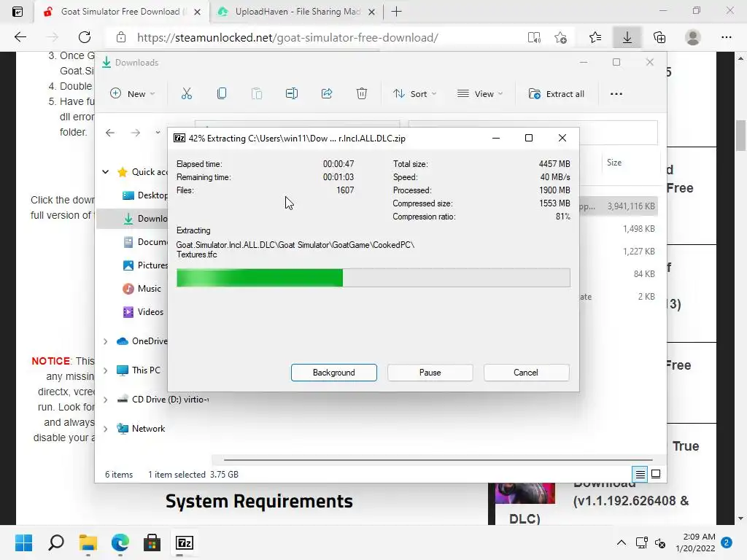Add this page to favorites star icon
Screen dimensions: 747x560
tap(561, 38)
